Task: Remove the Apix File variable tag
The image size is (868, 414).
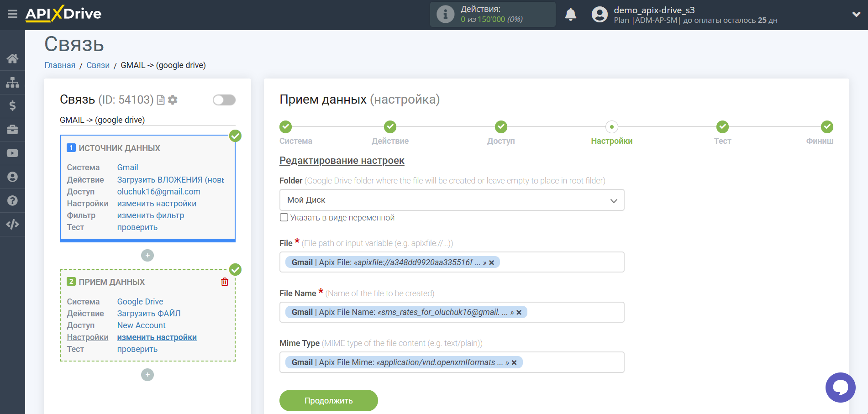Action: click(492, 262)
